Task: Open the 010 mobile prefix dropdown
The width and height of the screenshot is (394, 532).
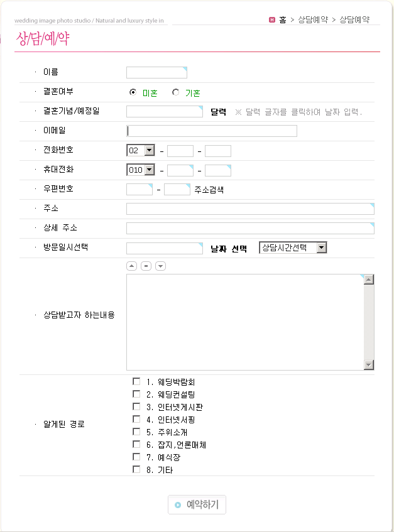Action: [141, 170]
